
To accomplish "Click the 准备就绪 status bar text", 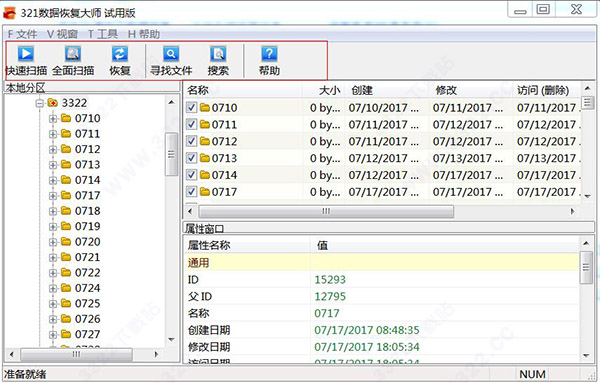I will 25,374.
